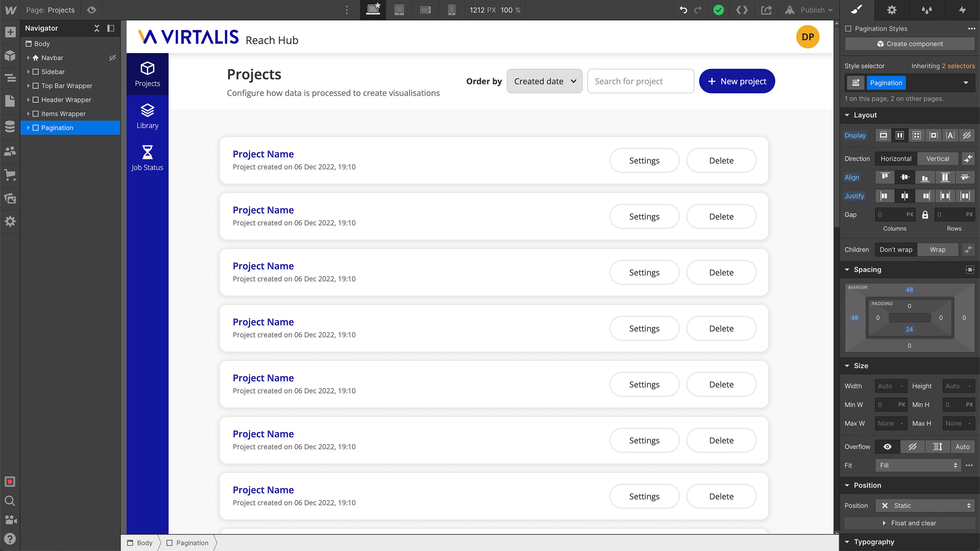Screen dimensions: 980x551
Task: Switch to tablet breakpoint icon
Action: 399,10
